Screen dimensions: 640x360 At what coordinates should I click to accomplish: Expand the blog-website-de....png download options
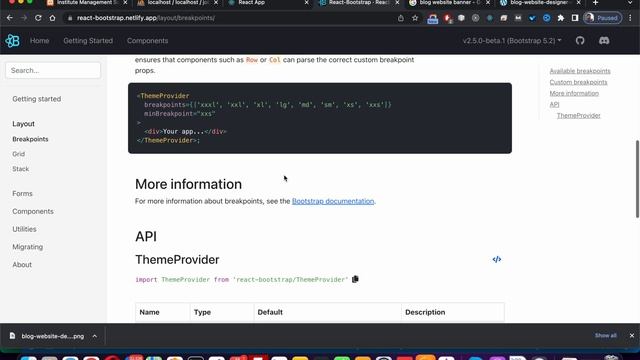95,336
